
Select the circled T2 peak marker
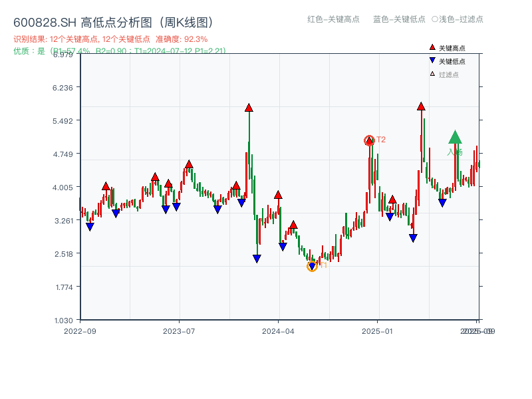coord(368,140)
